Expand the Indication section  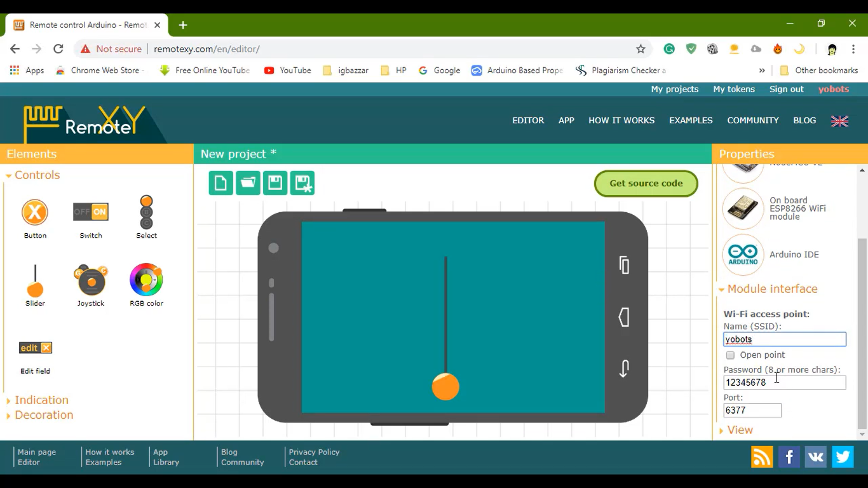click(42, 400)
